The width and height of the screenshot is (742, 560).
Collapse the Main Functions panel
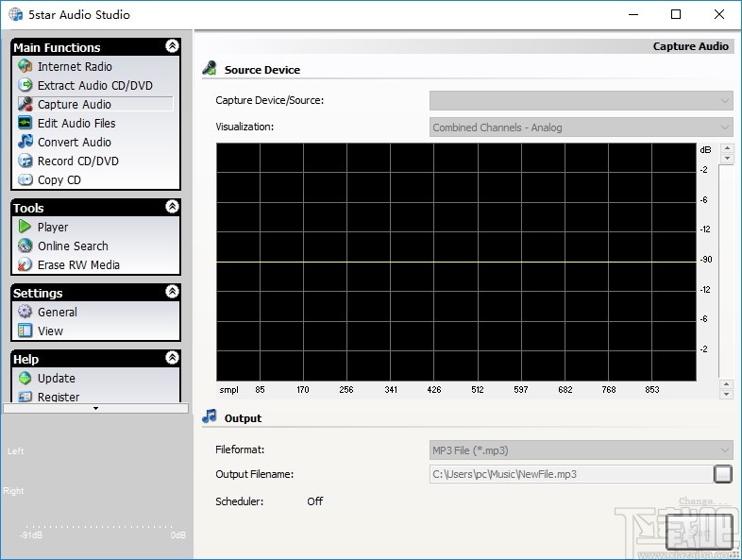coord(172,46)
